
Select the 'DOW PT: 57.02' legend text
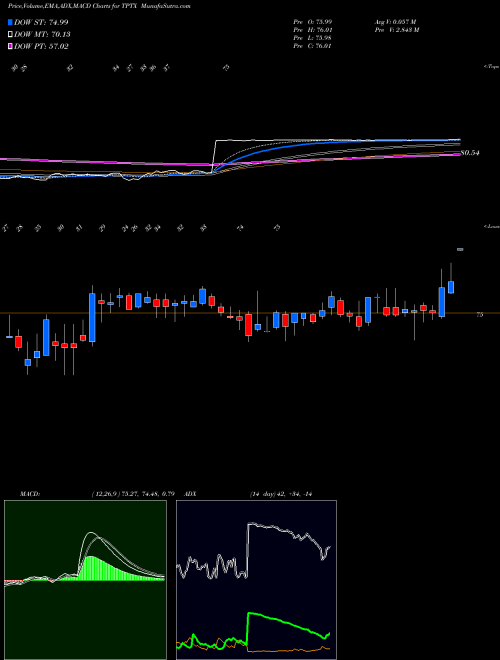coord(41,46)
